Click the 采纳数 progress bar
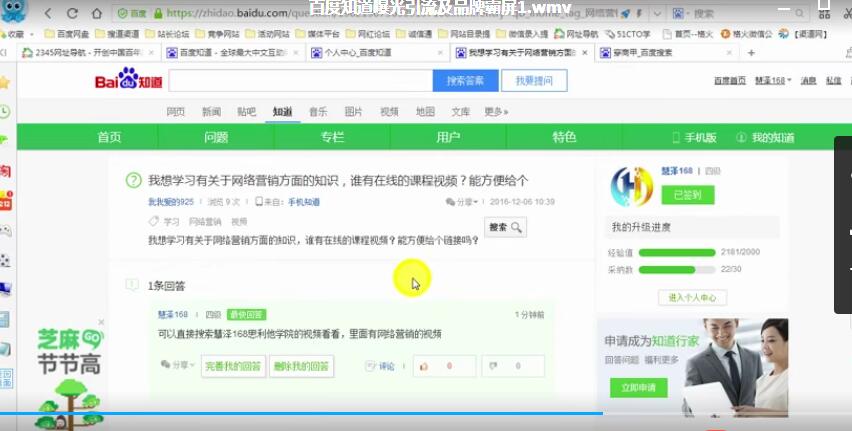Viewport: 852px width, 431px height. click(x=677, y=270)
